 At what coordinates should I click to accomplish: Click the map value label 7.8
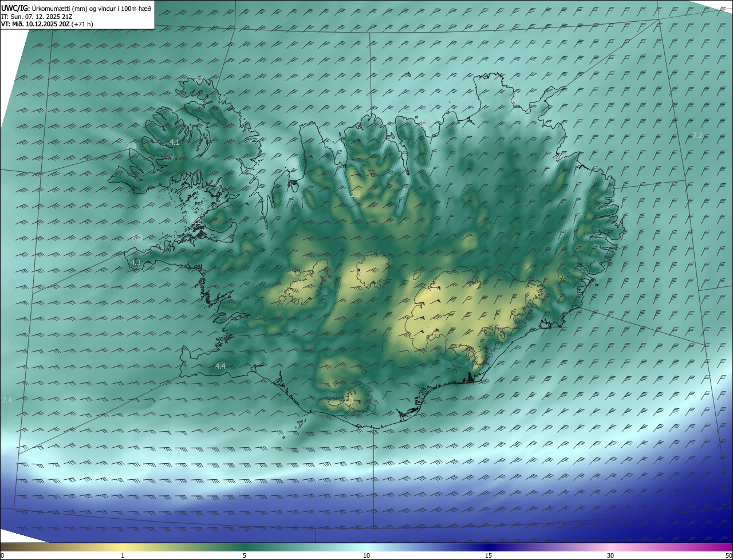click(x=132, y=147)
